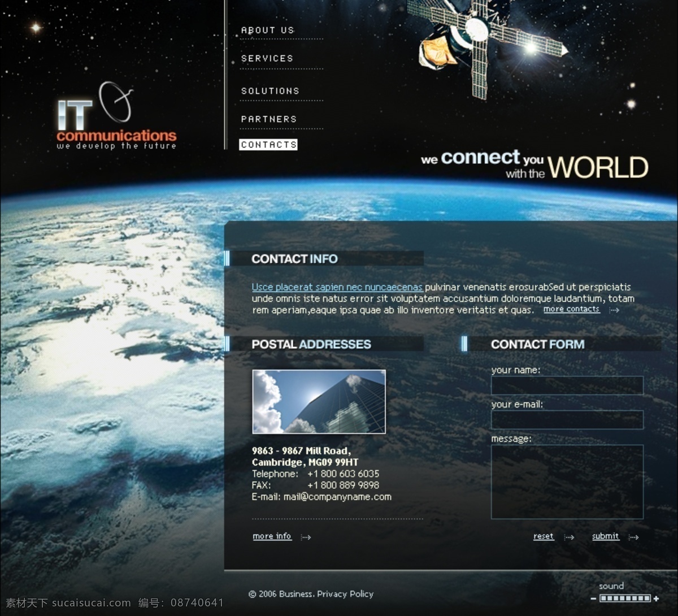Increase sound with the plus icon
Screen dimensions: 678x616
click(x=656, y=598)
